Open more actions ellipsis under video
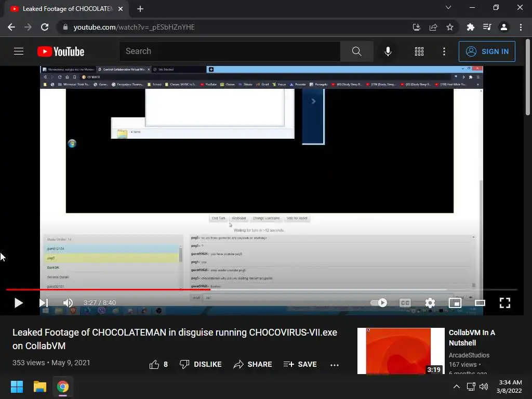The width and height of the screenshot is (532, 399). click(335, 365)
